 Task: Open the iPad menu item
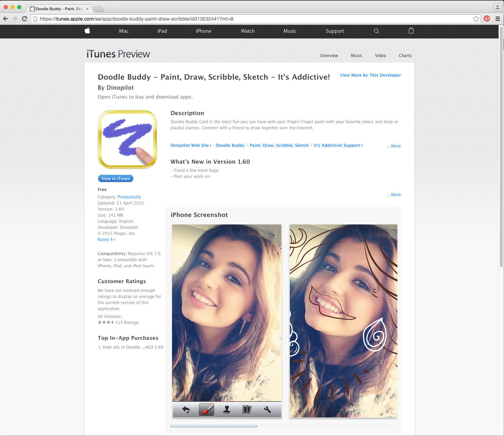pyautogui.click(x=162, y=31)
